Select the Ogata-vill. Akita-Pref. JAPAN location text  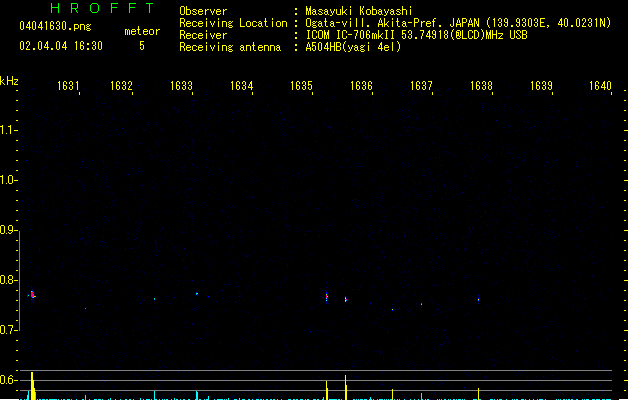coord(458,23)
